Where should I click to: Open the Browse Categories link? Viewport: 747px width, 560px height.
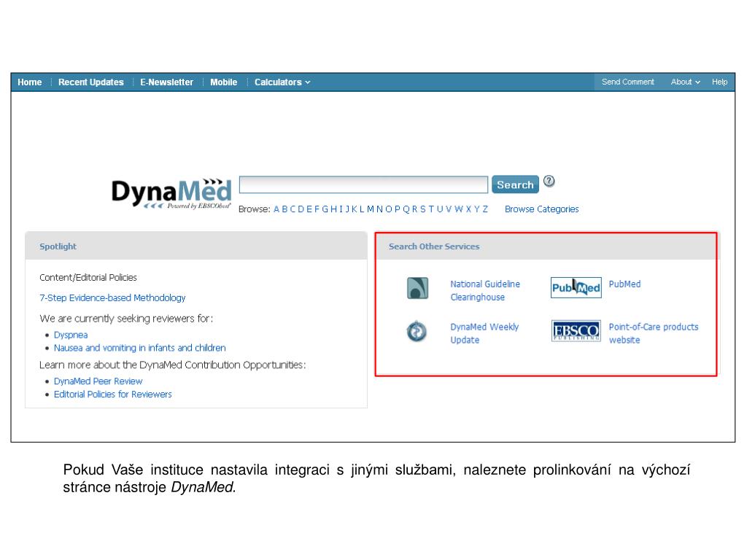(x=542, y=209)
